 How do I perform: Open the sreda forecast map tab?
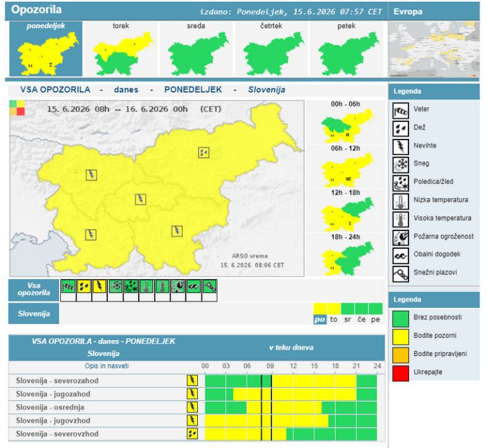196,49
